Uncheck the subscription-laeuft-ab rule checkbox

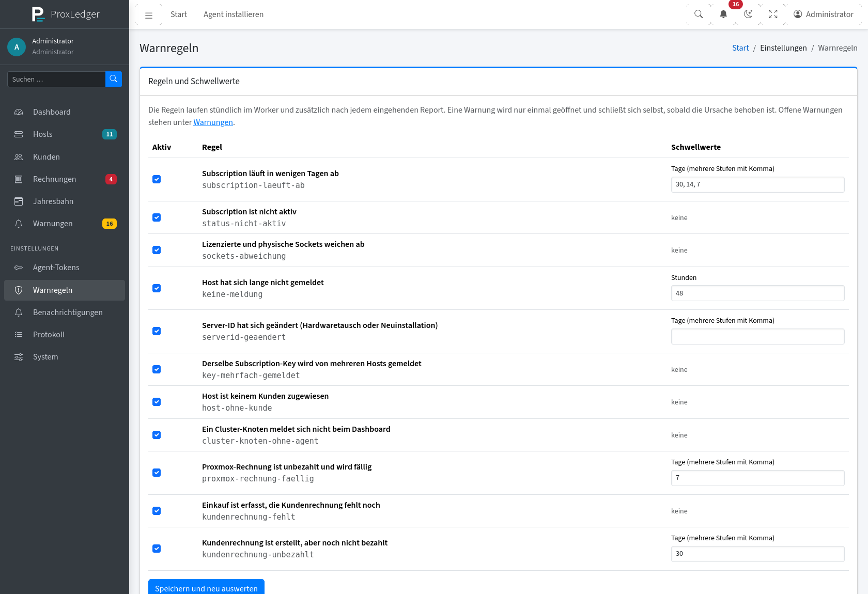click(x=157, y=179)
